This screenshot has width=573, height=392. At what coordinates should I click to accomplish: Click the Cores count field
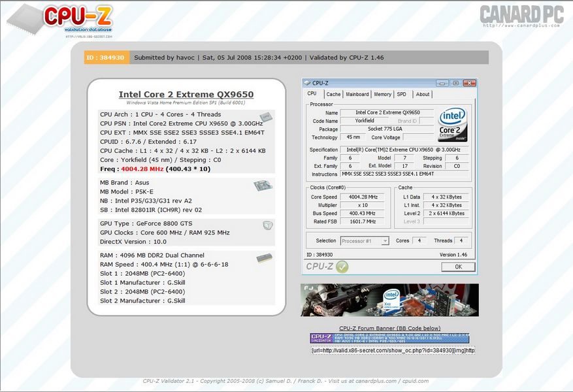point(419,240)
